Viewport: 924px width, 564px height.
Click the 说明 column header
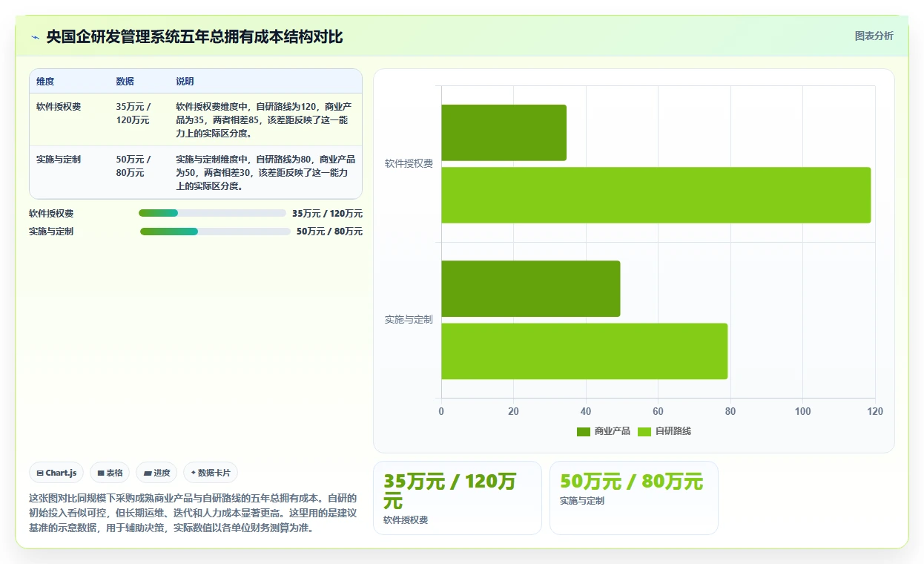point(185,82)
